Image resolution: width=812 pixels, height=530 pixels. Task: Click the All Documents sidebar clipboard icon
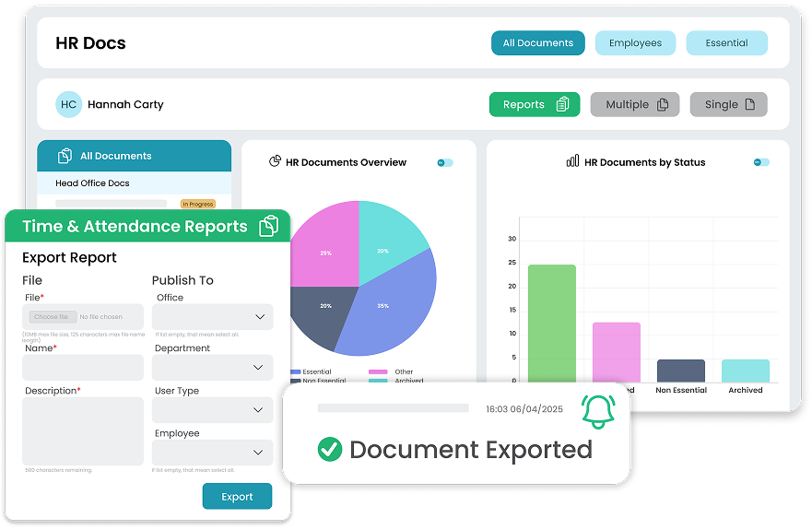tap(65, 156)
